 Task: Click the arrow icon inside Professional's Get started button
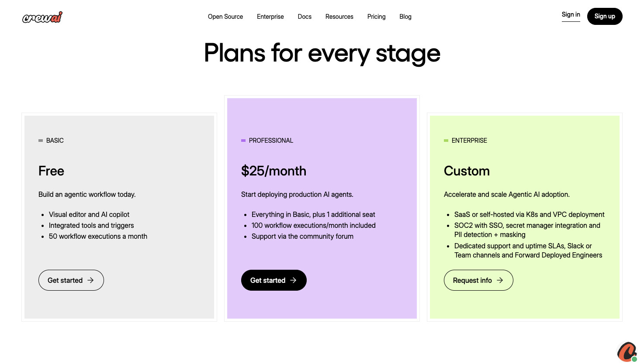pos(294,280)
